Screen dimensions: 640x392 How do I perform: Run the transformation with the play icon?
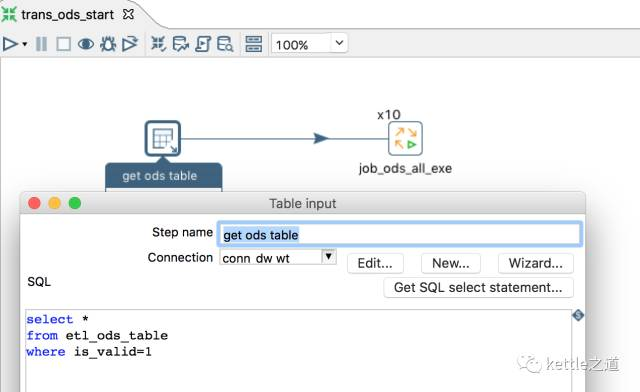[x=10, y=44]
